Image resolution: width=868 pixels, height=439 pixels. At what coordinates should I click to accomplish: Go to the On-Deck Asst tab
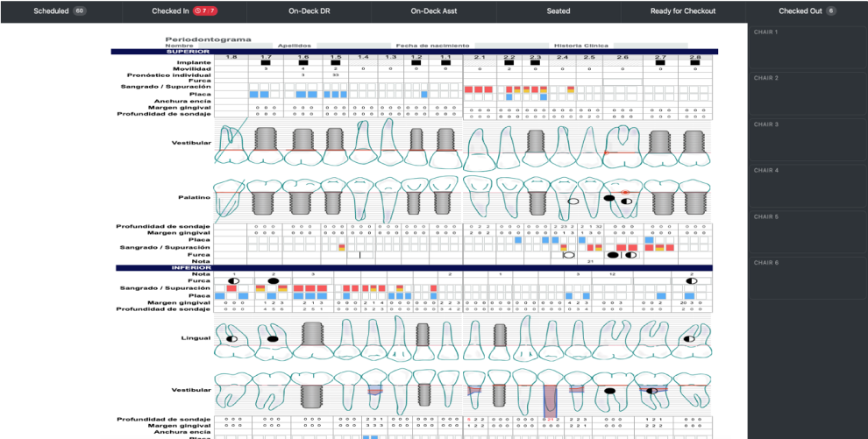(x=434, y=11)
